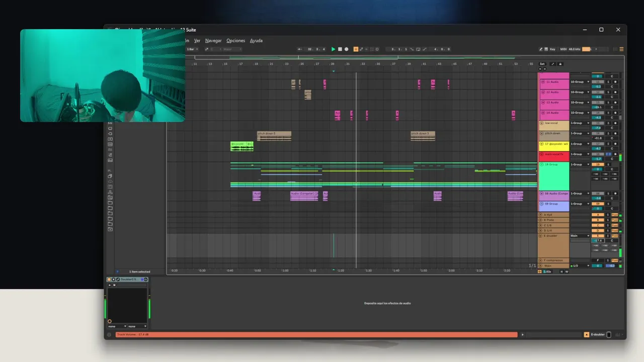Click the diagonal arrows icon next to Set
Viewport: 644px width, 362px height.
552,64
